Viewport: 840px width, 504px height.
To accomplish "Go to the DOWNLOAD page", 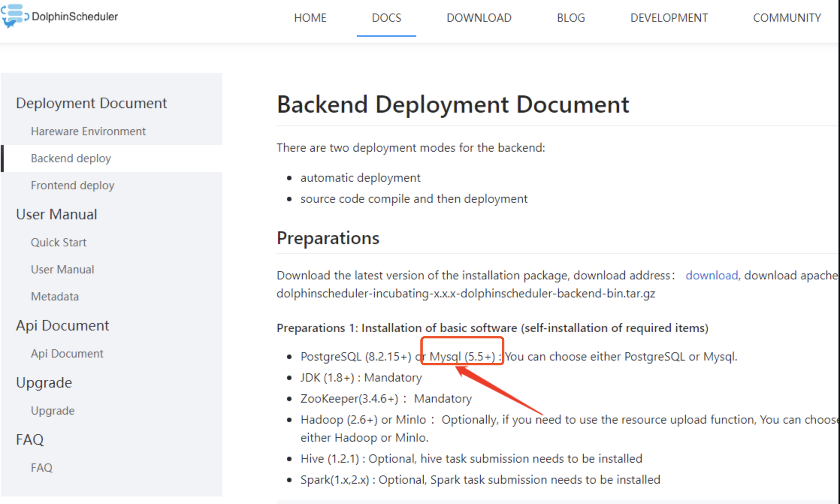I will pyautogui.click(x=479, y=18).
